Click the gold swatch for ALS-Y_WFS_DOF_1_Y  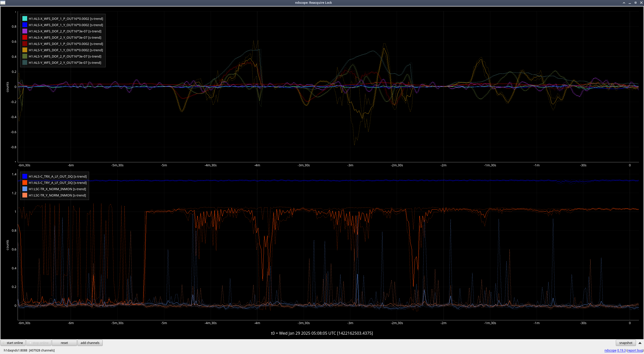[x=25, y=50]
